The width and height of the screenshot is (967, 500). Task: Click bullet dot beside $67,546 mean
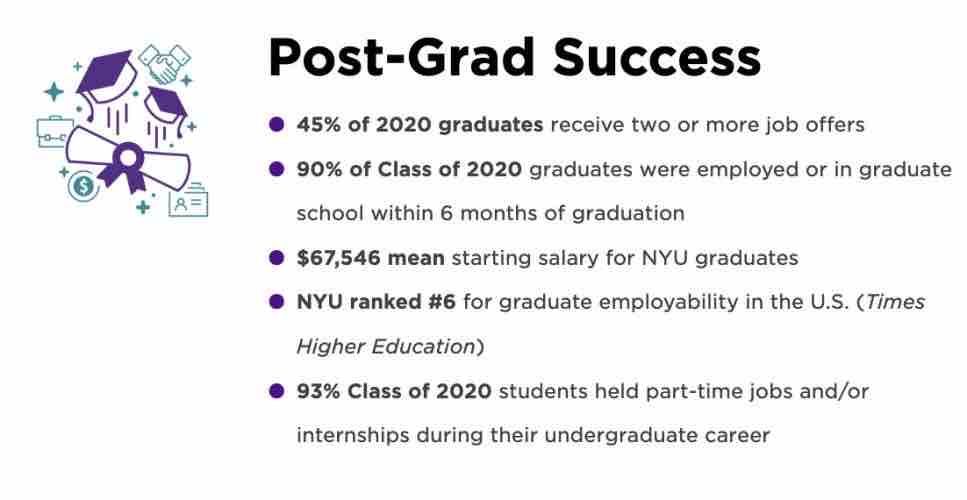pos(277,258)
